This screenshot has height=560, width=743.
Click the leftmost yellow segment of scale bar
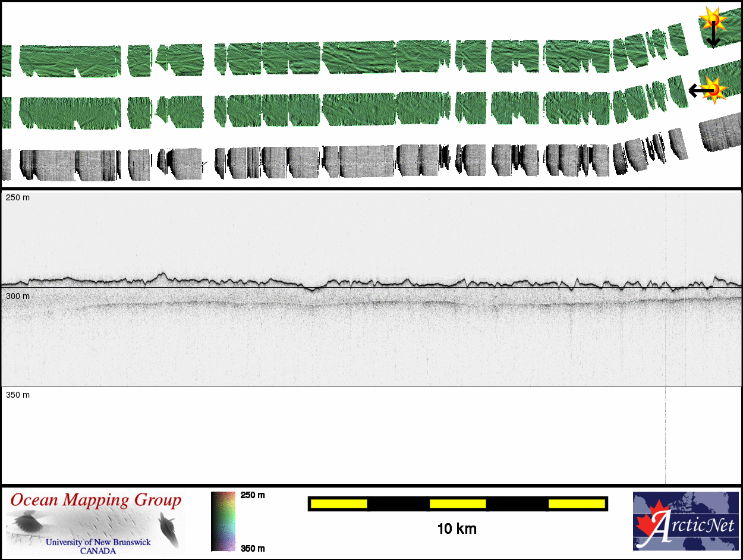coord(338,504)
